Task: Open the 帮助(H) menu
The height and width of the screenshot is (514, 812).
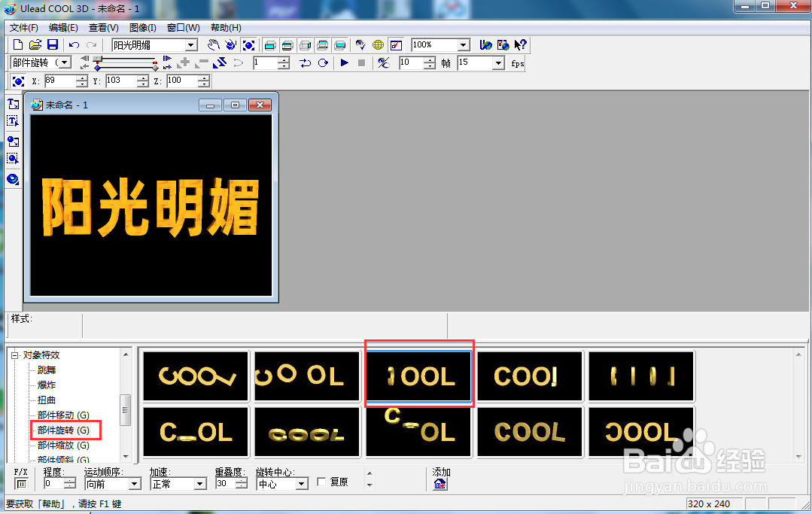Action: [226, 28]
